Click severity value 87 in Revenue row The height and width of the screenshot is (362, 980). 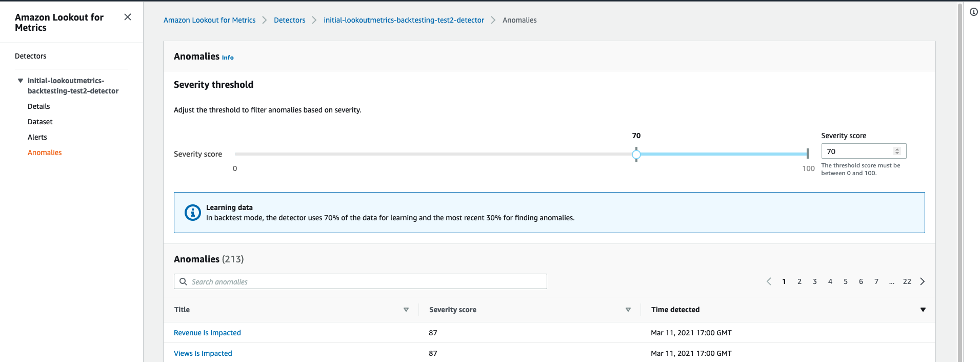[x=433, y=333]
